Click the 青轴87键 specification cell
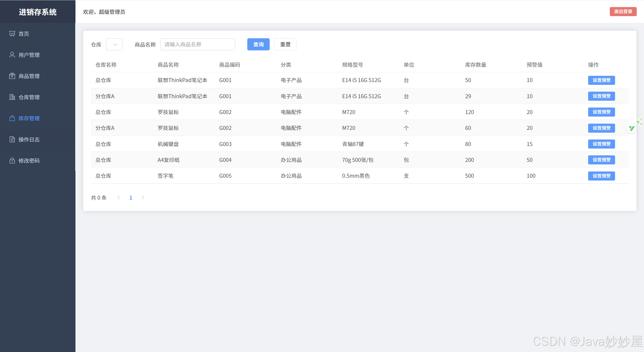 click(x=353, y=144)
